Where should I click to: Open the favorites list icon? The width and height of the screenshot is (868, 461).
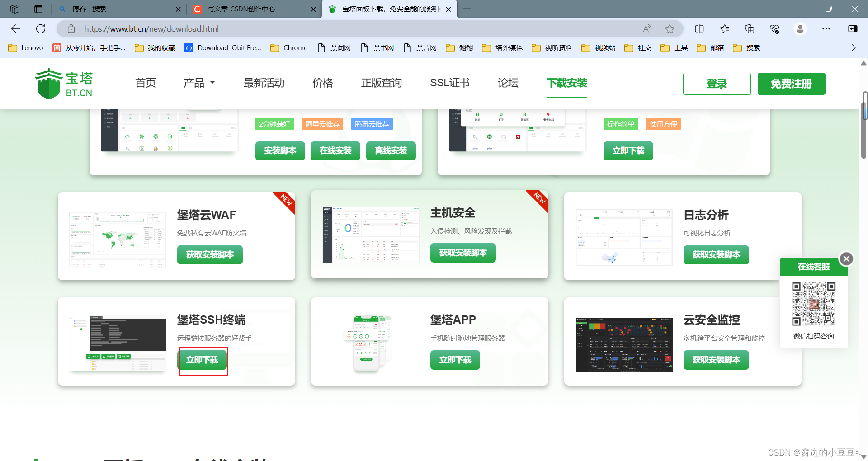725,29
